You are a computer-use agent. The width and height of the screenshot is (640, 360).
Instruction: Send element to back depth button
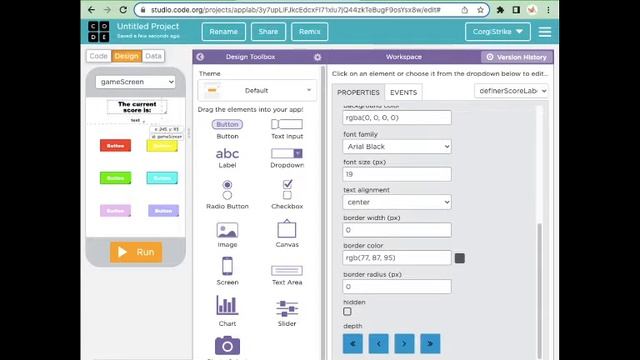[x=353, y=344]
